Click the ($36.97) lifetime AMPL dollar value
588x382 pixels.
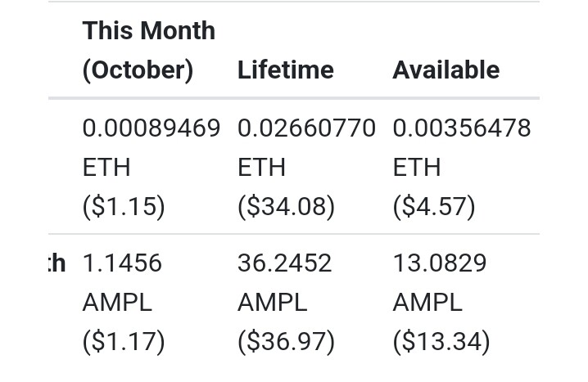(286, 341)
